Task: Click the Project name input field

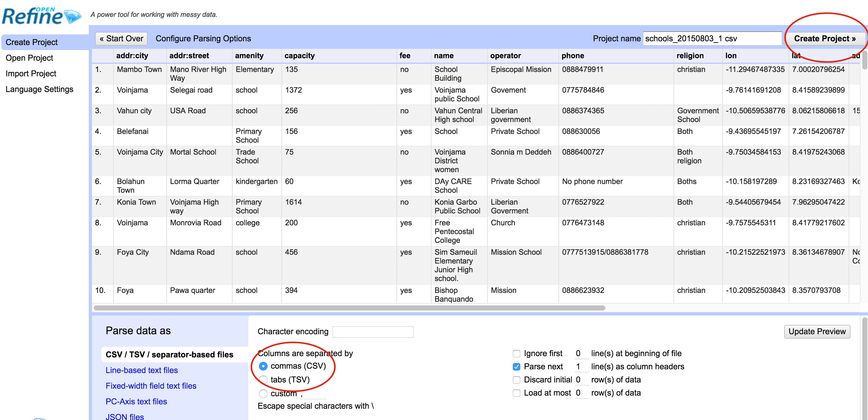Action: pos(712,38)
